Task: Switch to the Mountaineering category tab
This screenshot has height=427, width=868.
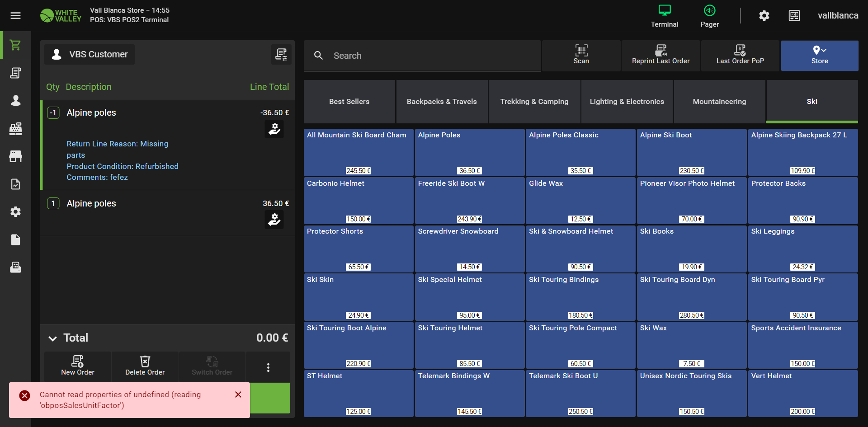Action: point(719,102)
